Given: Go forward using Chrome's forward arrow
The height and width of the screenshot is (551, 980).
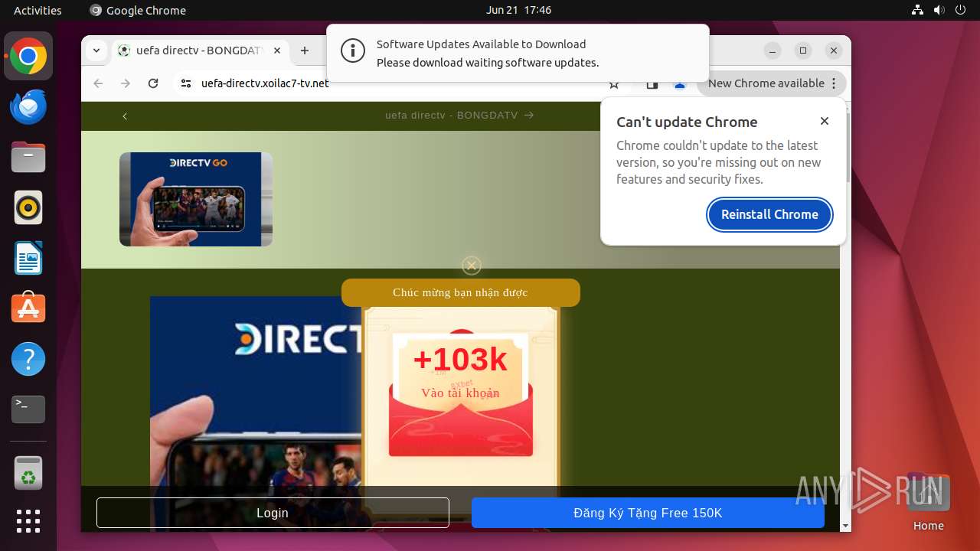Looking at the screenshot, I should [x=126, y=83].
